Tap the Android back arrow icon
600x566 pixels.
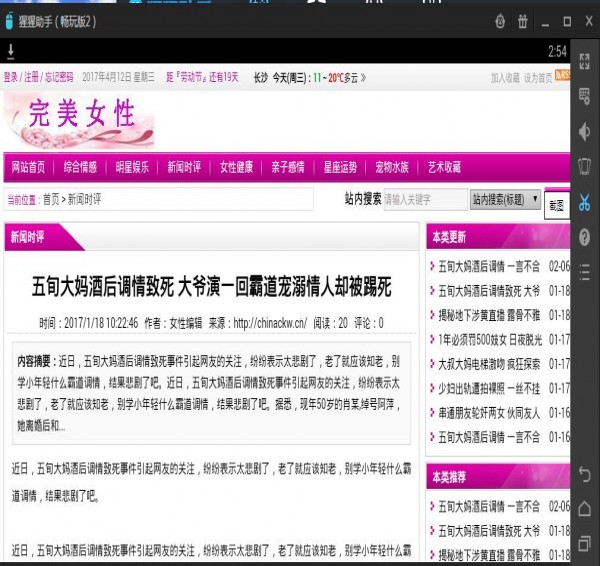(584, 475)
